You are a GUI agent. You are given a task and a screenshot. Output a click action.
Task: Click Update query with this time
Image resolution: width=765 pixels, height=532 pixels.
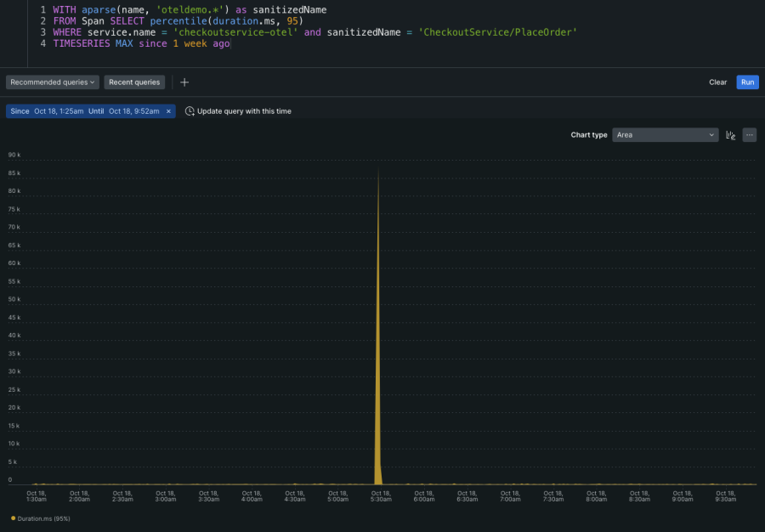[244, 111]
